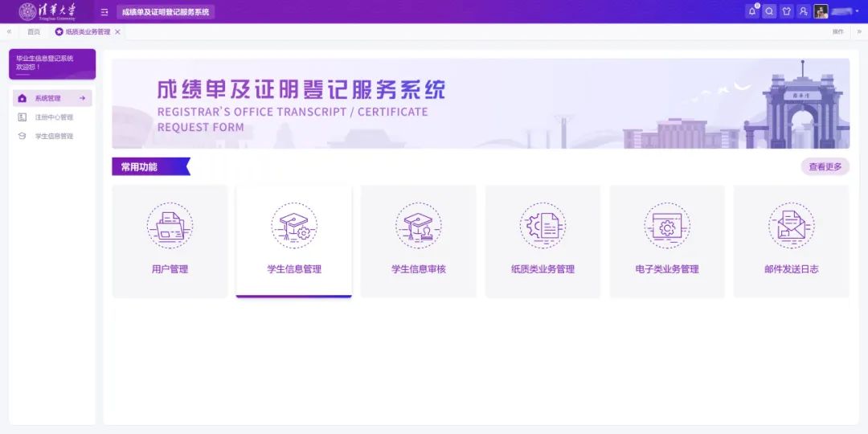Toggle the sidebar collapse menu icon
Screen dimensions: 868x434
pyautogui.click(x=104, y=12)
